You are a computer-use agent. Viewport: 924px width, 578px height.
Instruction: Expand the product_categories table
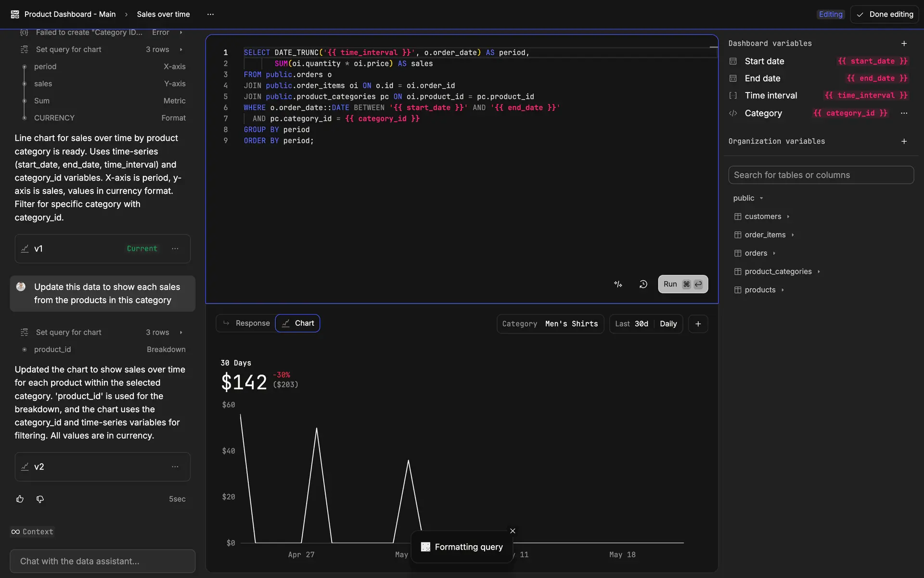coord(778,272)
